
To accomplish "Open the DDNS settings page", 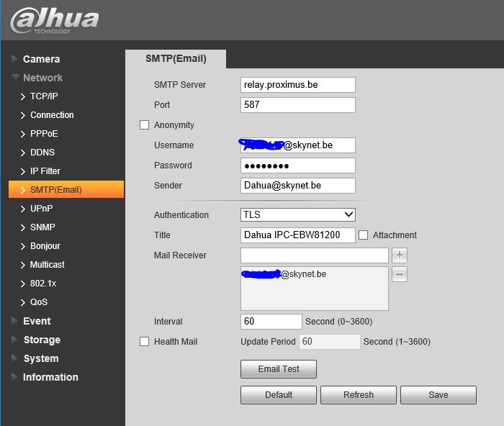I will (x=42, y=153).
